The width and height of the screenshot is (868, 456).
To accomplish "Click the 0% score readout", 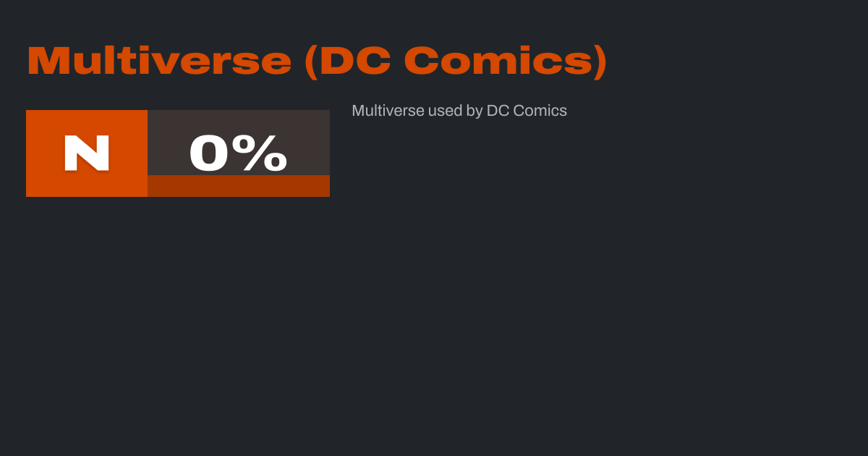I will point(238,153).
